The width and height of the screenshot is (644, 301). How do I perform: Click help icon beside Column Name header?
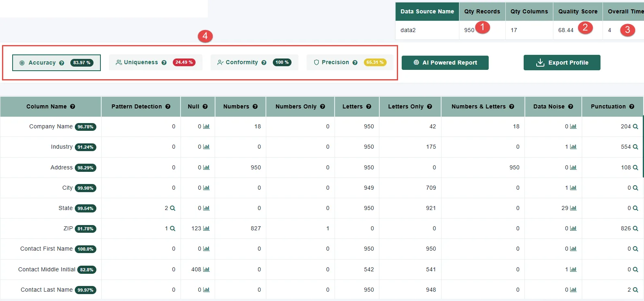tap(73, 106)
